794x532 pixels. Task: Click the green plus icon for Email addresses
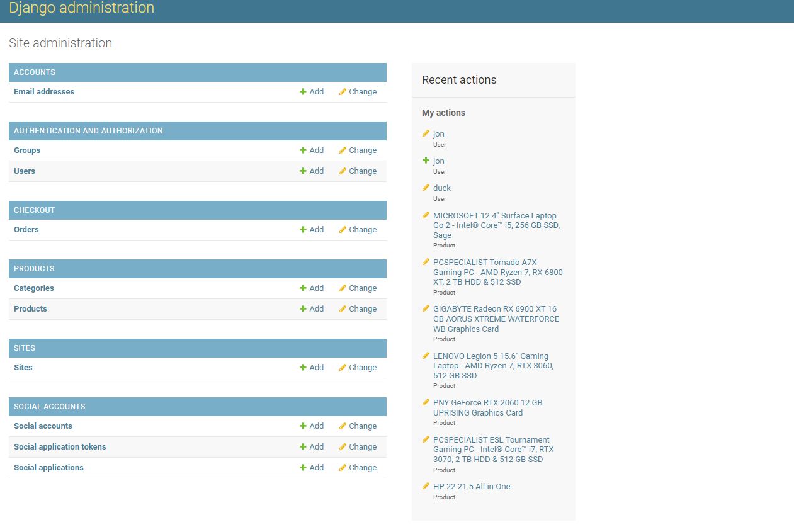pyautogui.click(x=303, y=92)
